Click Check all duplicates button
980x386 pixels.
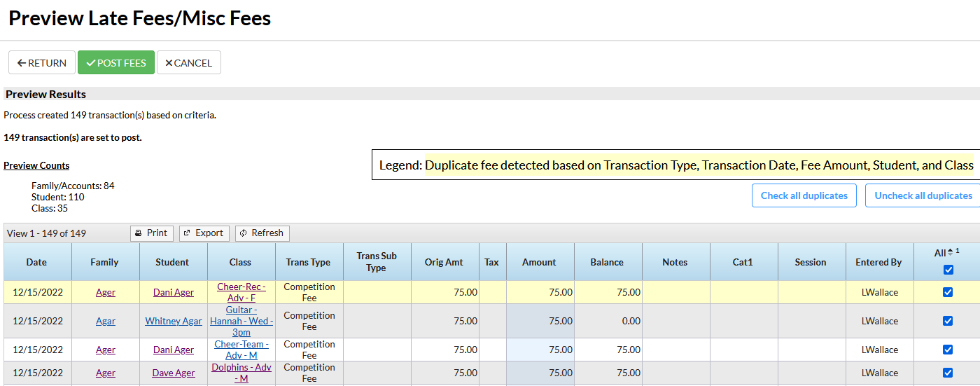804,195
